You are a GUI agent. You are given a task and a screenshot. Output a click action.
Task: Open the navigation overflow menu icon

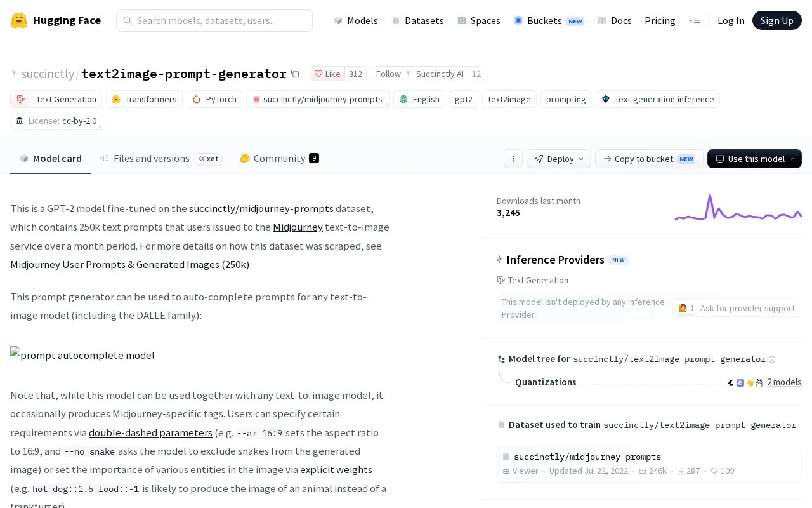694,20
